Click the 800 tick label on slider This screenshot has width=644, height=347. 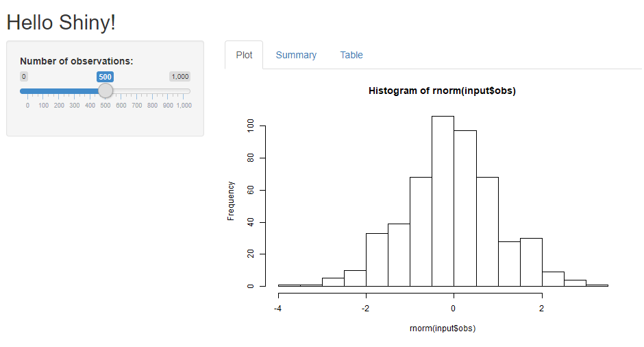click(152, 106)
